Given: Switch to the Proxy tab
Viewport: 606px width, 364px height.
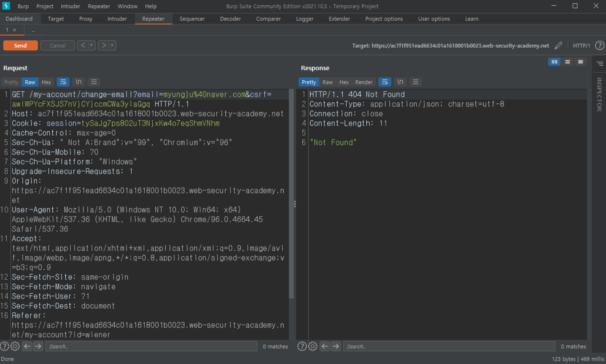Looking at the screenshot, I should (86, 18).
